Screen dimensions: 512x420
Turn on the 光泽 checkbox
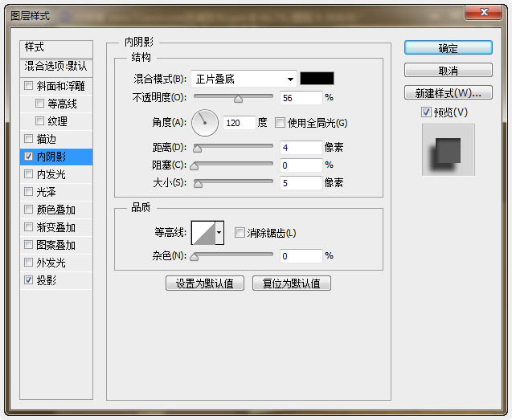coord(29,192)
